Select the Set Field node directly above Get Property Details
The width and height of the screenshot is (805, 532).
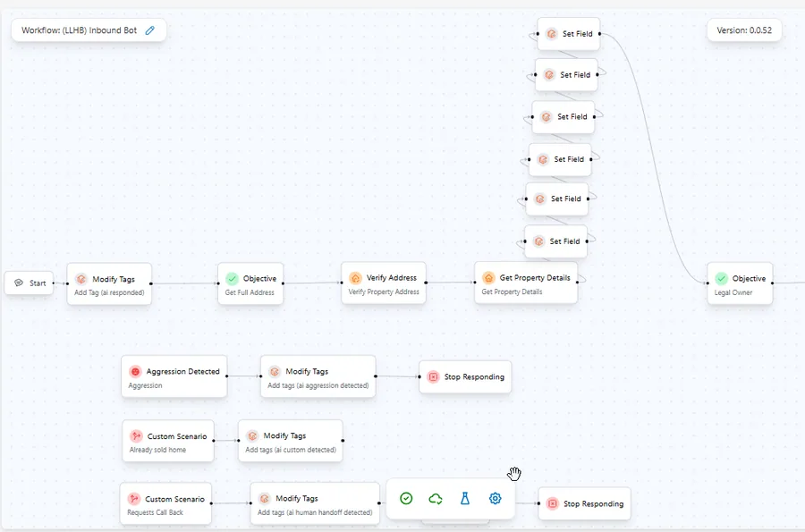[x=556, y=241]
